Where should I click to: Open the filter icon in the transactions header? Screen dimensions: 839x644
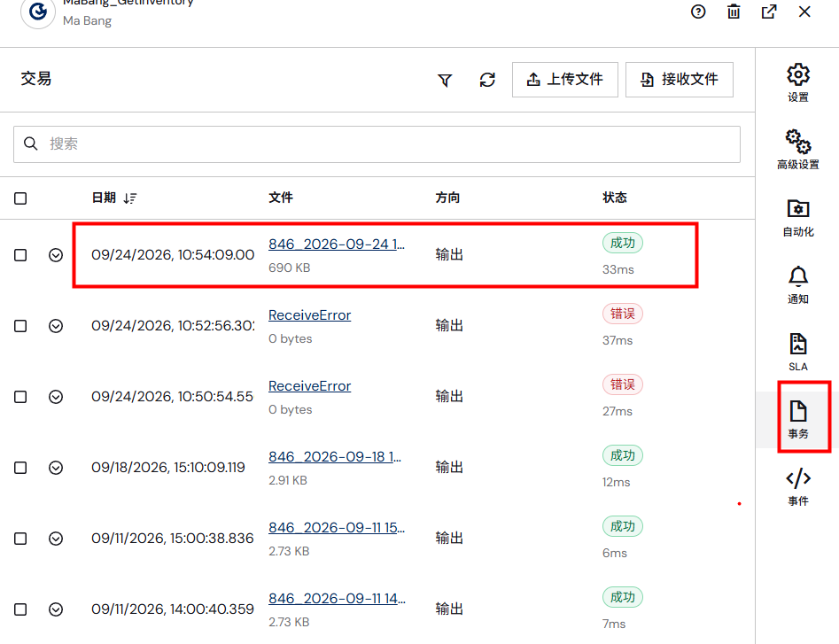coord(445,81)
